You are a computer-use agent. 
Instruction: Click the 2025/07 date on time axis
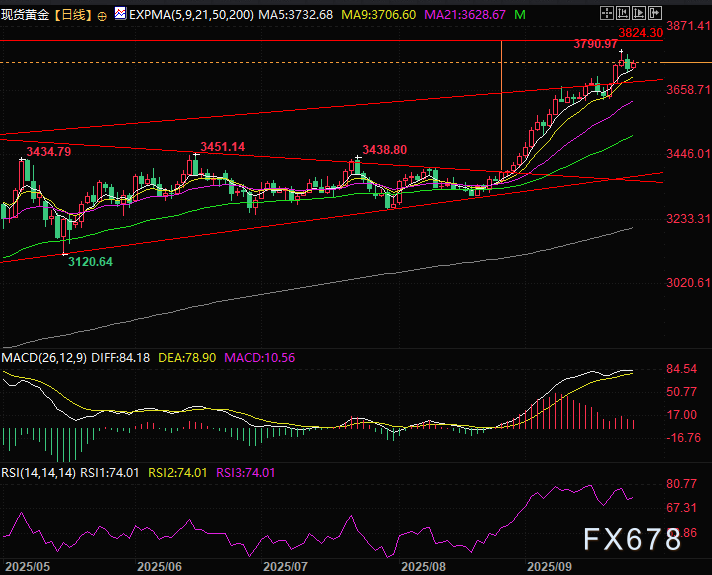click(283, 565)
